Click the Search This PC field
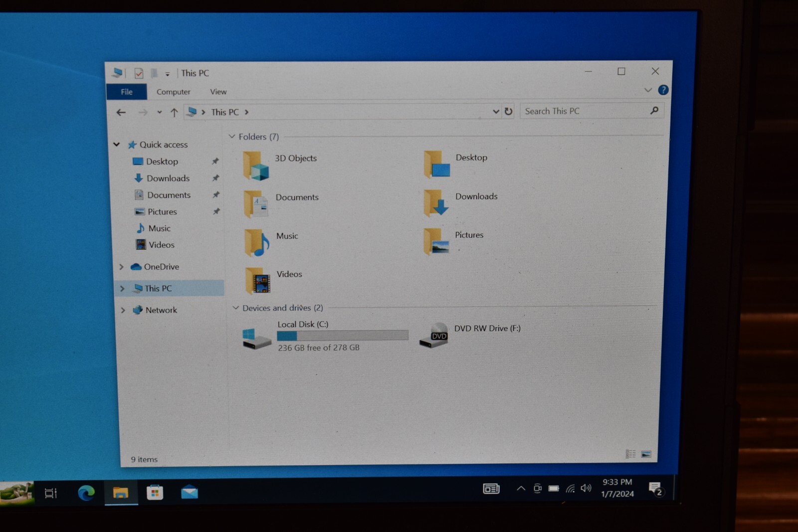Screen dimensions: 798x532 [x=585, y=111]
